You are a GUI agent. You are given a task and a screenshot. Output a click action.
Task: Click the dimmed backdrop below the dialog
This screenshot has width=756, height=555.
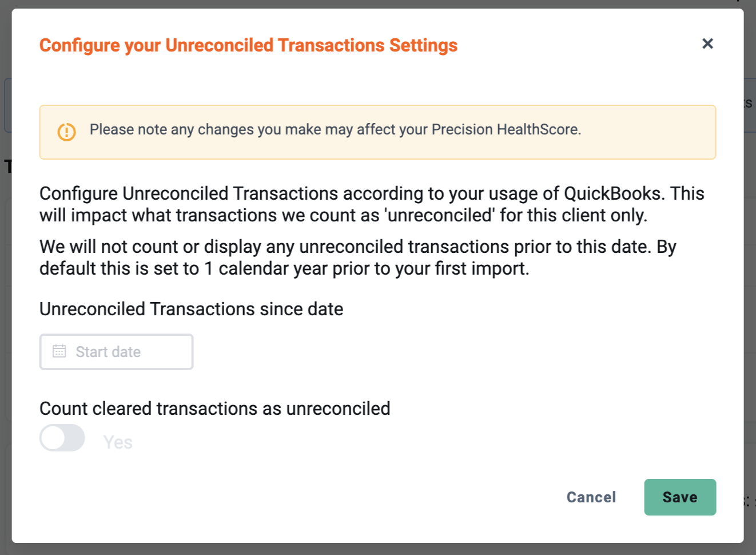(377, 549)
